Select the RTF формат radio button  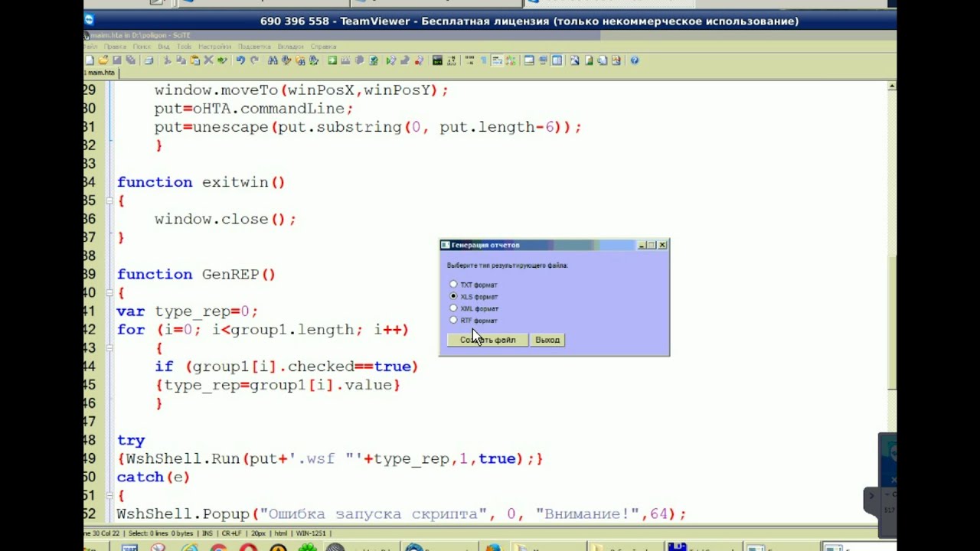click(453, 320)
